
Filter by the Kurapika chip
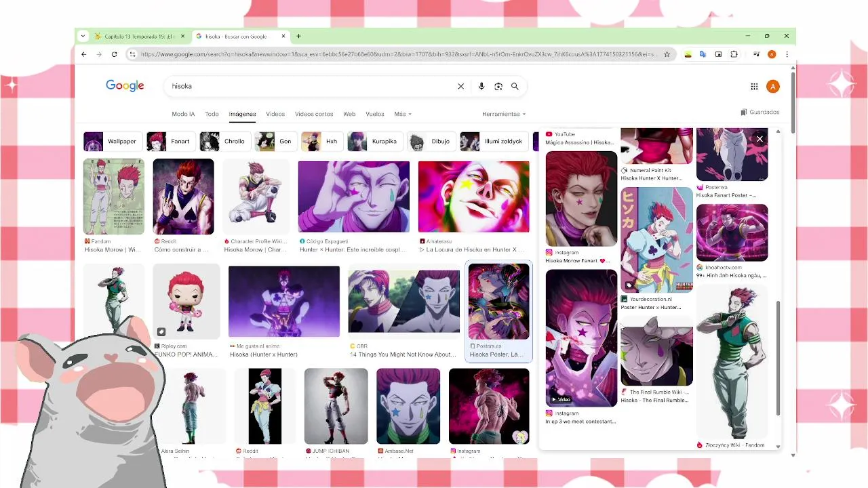coord(375,141)
